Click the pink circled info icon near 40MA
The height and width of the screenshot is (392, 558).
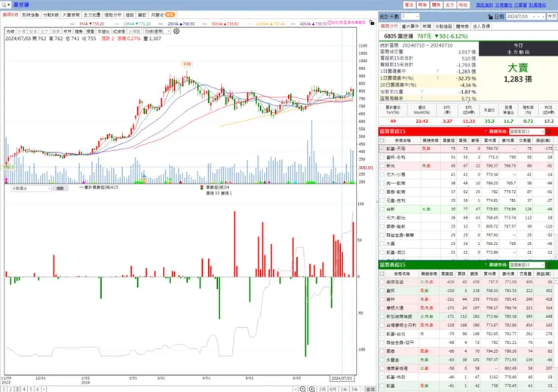(x=330, y=23)
